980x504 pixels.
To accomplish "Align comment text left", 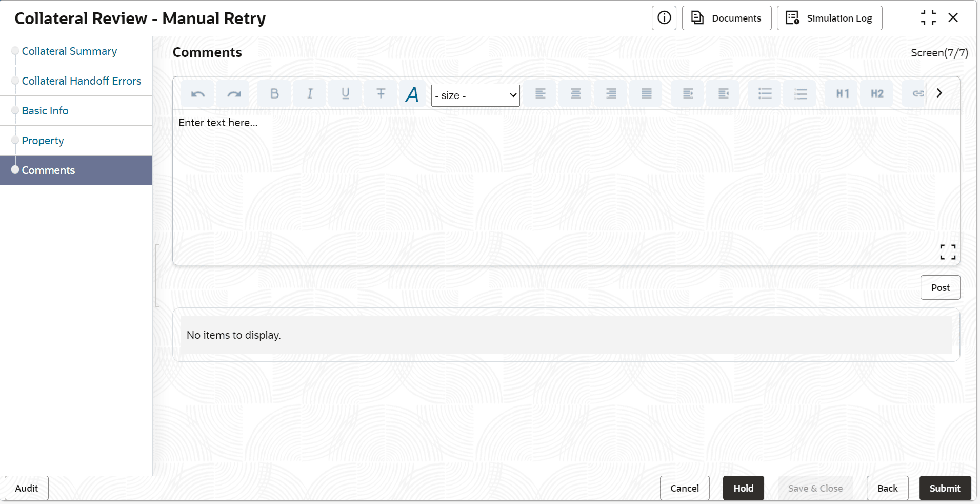I will pyautogui.click(x=541, y=94).
